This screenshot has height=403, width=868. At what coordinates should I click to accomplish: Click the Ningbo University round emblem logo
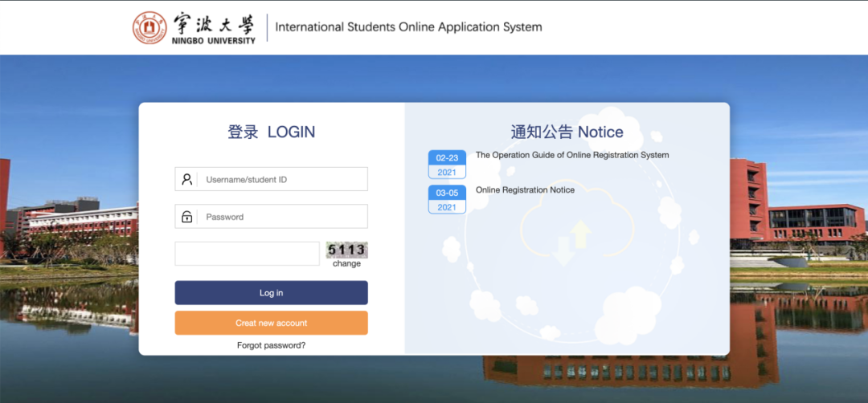point(149,27)
